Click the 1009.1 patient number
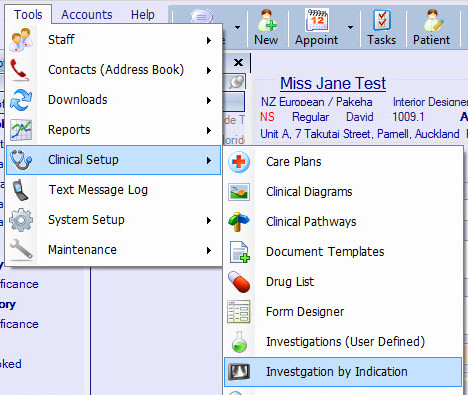 [x=408, y=117]
